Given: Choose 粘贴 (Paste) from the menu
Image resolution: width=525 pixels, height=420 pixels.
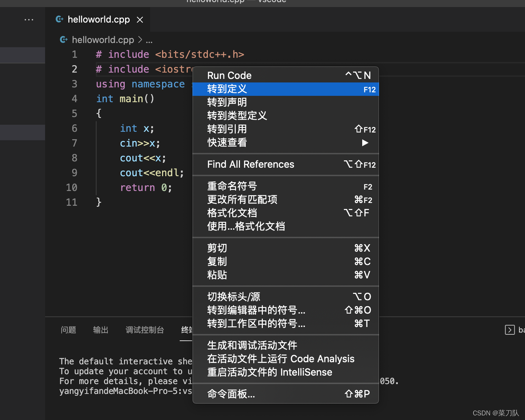Looking at the screenshot, I should 286,275.
